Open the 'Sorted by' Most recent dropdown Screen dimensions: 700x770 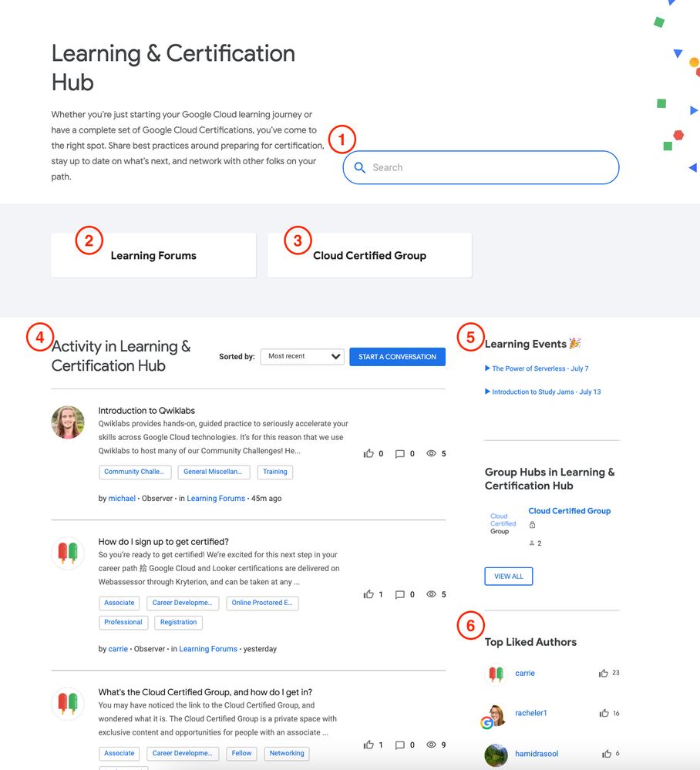[302, 357]
